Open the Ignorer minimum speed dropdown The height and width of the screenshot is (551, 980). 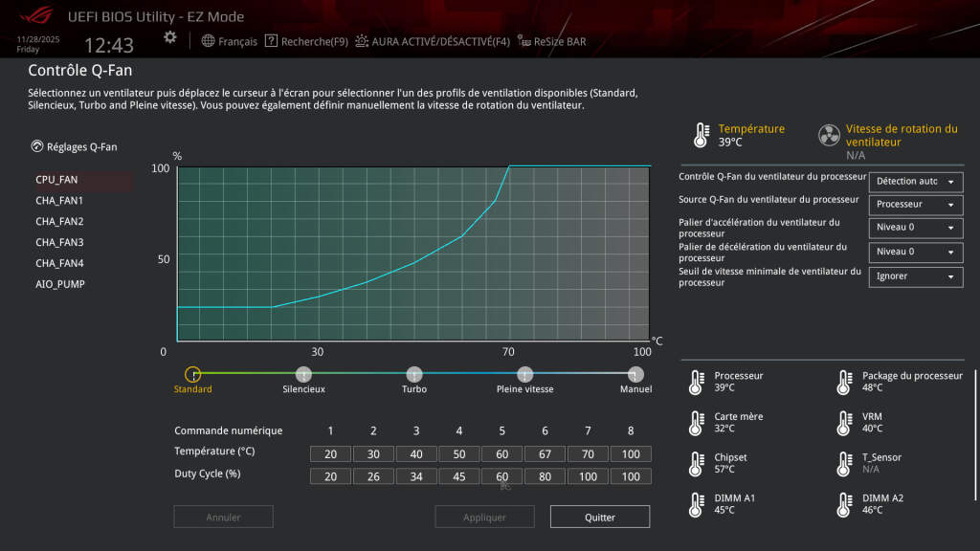(x=914, y=276)
